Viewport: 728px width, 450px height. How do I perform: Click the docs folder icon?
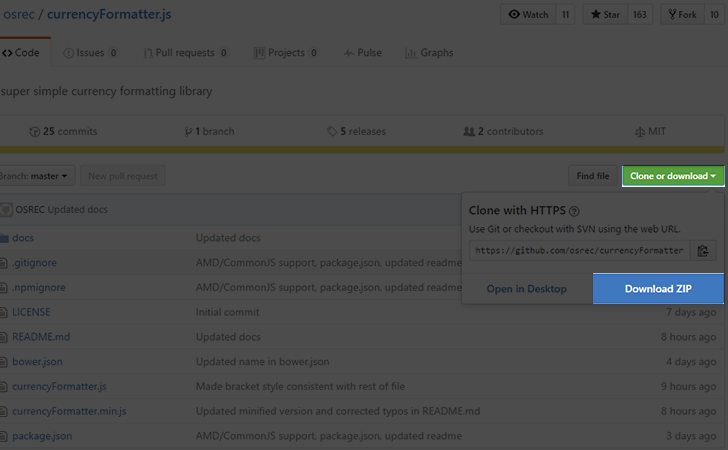pyautogui.click(x=4, y=238)
